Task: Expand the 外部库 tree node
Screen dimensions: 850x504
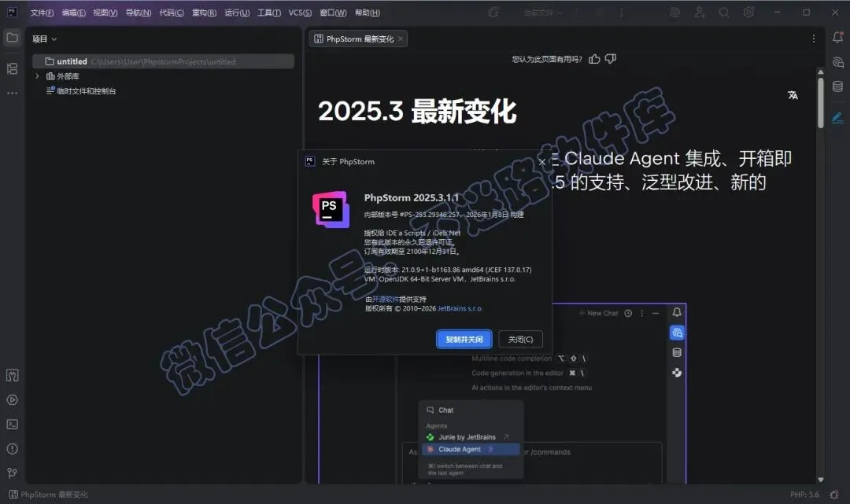Action: coord(37,76)
